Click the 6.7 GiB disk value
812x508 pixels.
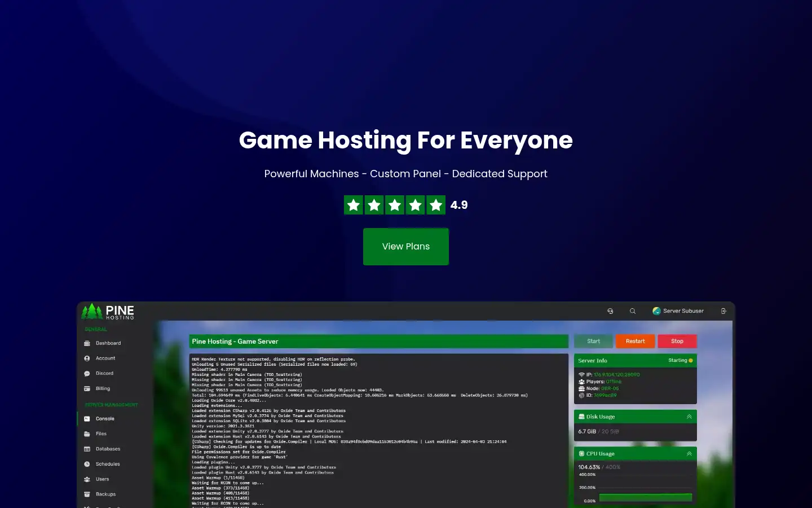click(587, 432)
